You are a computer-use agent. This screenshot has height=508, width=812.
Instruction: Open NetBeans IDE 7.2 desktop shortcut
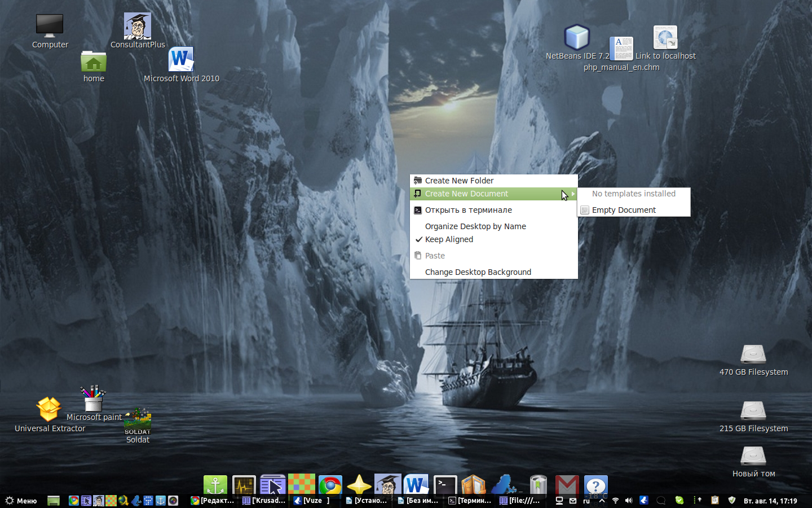(x=577, y=38)
